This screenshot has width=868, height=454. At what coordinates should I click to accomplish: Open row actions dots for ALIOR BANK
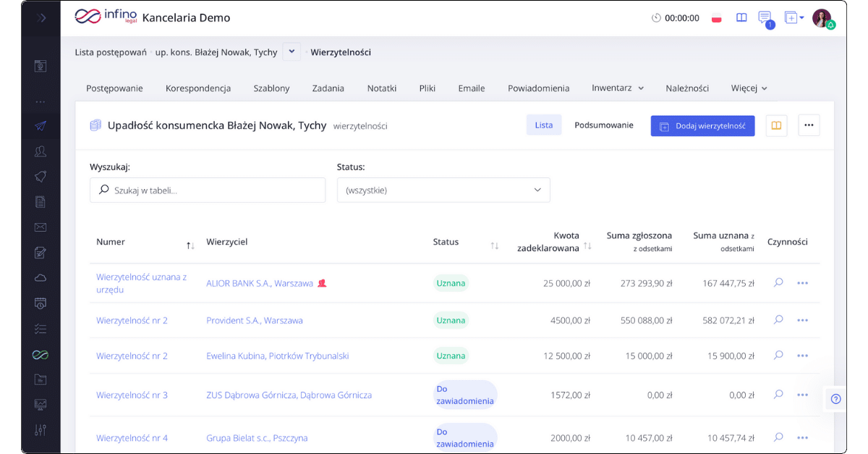point(802,283)
